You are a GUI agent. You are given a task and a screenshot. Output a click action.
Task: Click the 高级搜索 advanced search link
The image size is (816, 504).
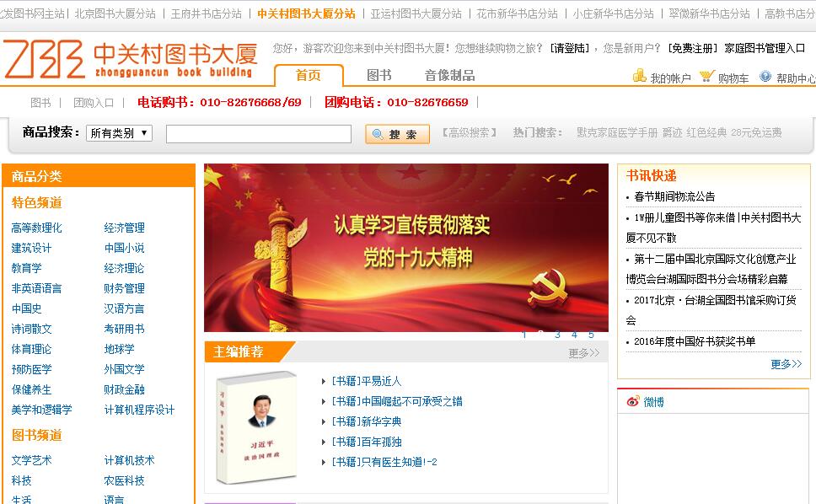(x=470, y=132)
